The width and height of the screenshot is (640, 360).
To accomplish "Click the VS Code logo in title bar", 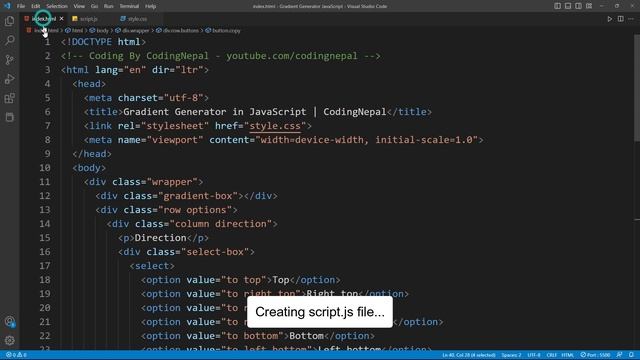I will coord(7,6).
